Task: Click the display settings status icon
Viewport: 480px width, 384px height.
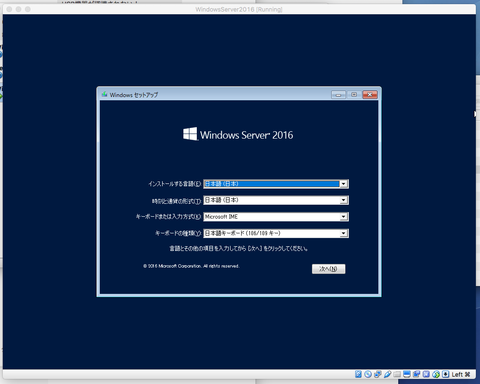Action: point(407,374)
